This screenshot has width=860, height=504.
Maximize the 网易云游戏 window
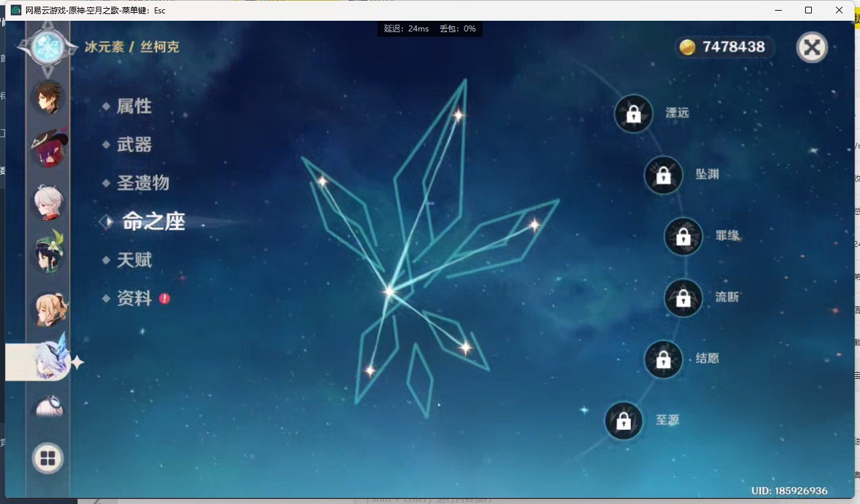coord(808,10)
